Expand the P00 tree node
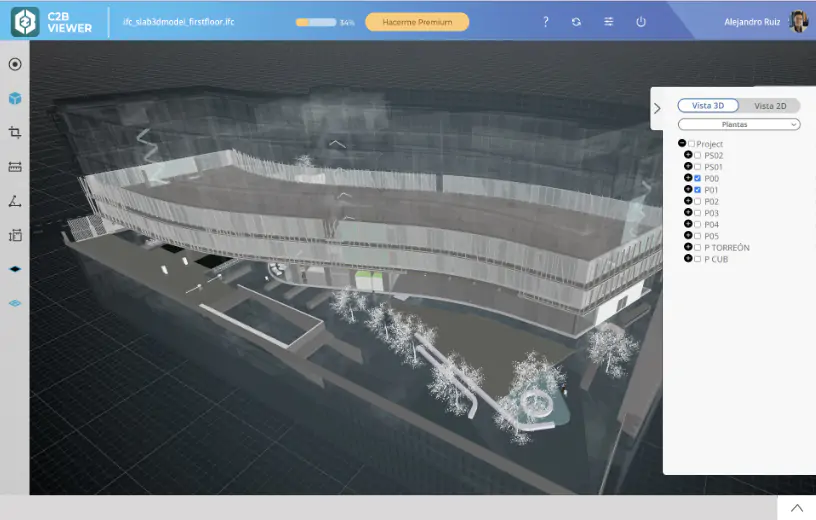Viewport: 816px width, 520px height. coord(688,177)
